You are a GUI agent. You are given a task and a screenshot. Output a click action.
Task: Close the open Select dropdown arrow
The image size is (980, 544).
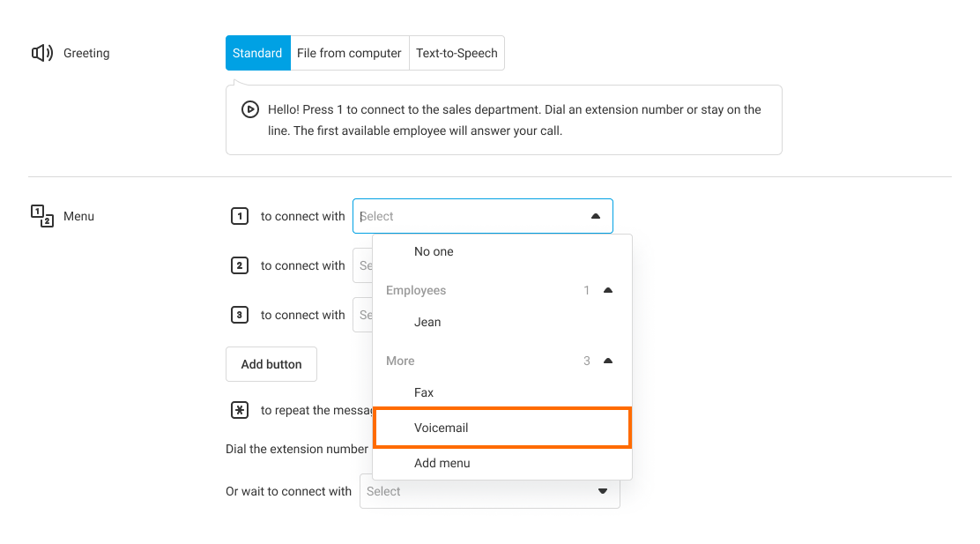pyautogui.click(x=596, y=216)
